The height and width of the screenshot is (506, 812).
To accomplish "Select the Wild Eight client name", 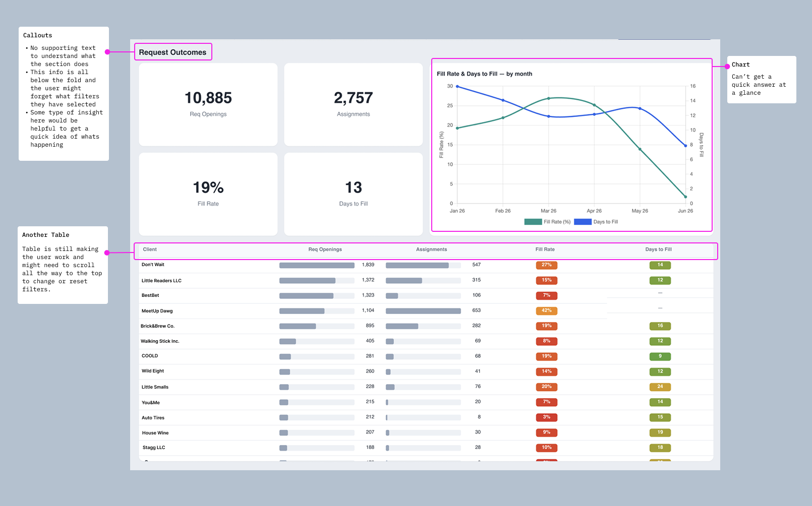I will click(153, 371).
